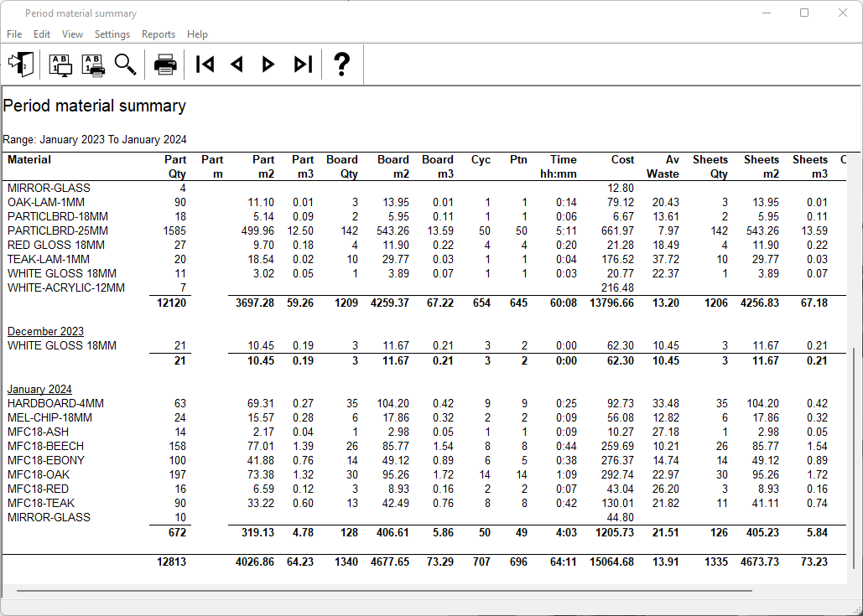Click MFC18-OAK part quantity 197
The image size is (863, 616).
[x=177, y=475]
